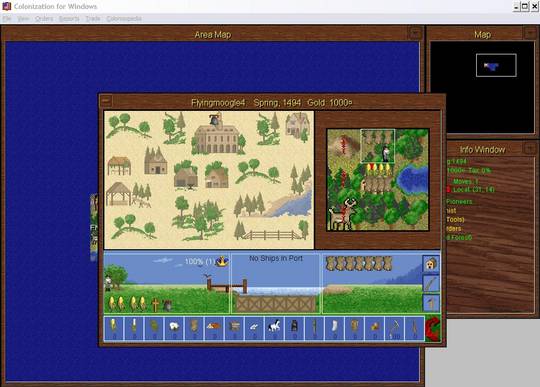Open the Area Map window system menu
Viewport: 540px width, 387px height.
coord(415,33)
